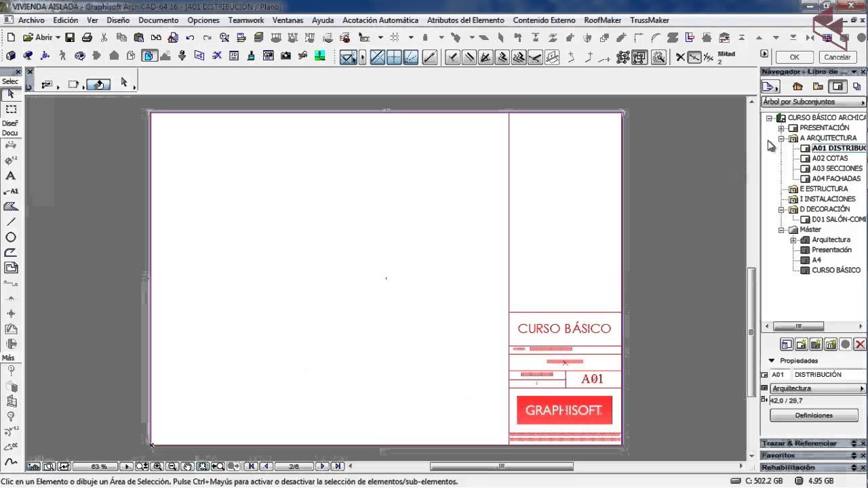Toggle the highlighted floor plan view button
The image size is (868, 488).
(x=149, y=56)
